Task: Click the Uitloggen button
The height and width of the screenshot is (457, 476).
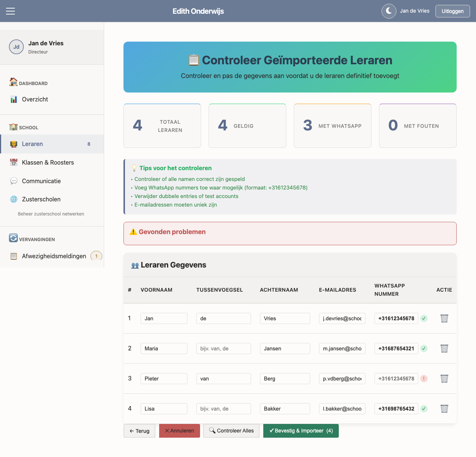Action: [x=453, y=11]
